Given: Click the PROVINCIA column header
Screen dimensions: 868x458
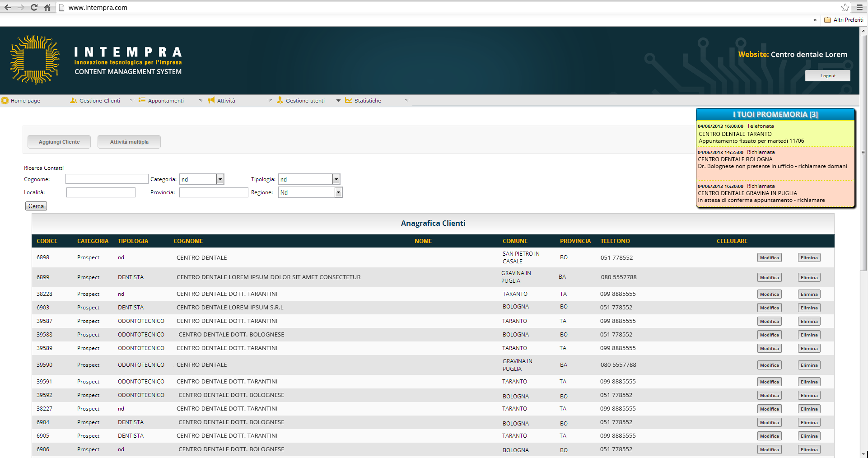Looking at the screenshot, I should (575, 241).
